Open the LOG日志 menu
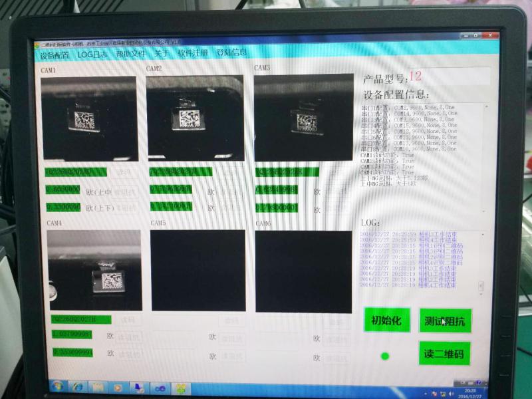The width and height of the screenshot is (532, 399). click(92, 55)
